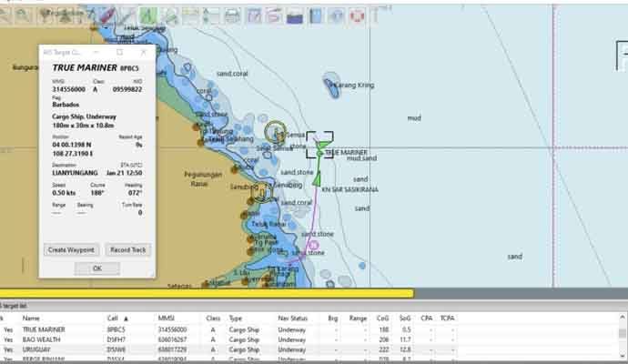628x364 pixels.
Task: Click the Print chart toolbar icon
Action: pyautogui.click(x=231, y=15)
